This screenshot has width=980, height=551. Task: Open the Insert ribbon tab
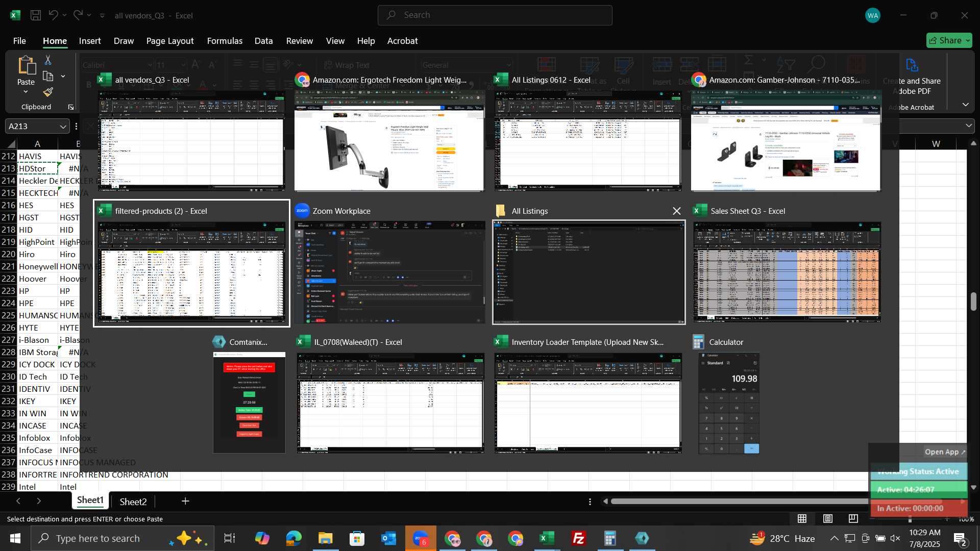click(x=90, y=41)
